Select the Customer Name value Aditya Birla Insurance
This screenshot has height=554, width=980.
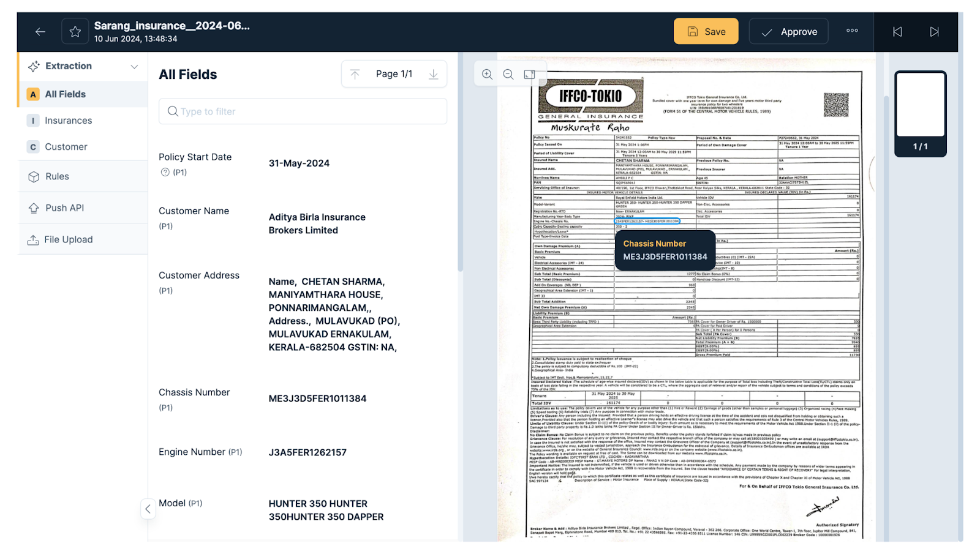[x=317, y=224]
